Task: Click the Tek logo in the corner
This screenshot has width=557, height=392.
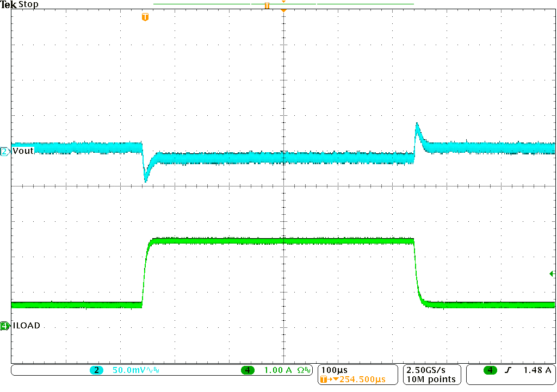Action: tap(8, 4)
